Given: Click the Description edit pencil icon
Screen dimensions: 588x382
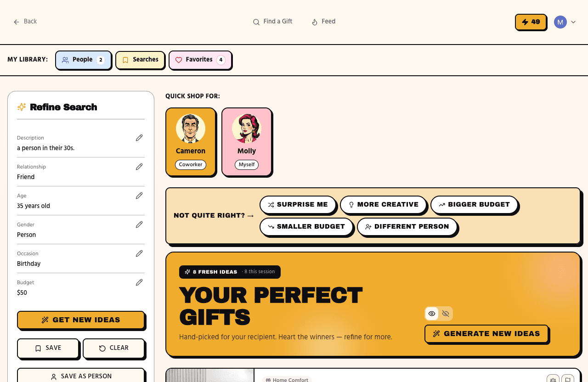Looking at the screenshot, I should pyautogui.click(x=139, y=138).
